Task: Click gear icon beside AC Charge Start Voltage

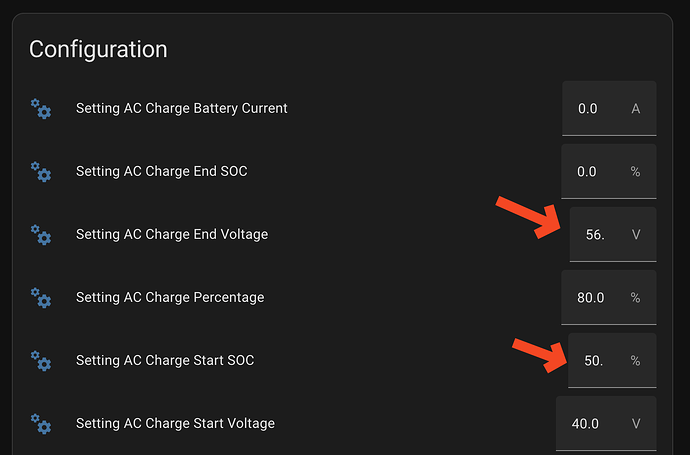Action: point(41,423)
